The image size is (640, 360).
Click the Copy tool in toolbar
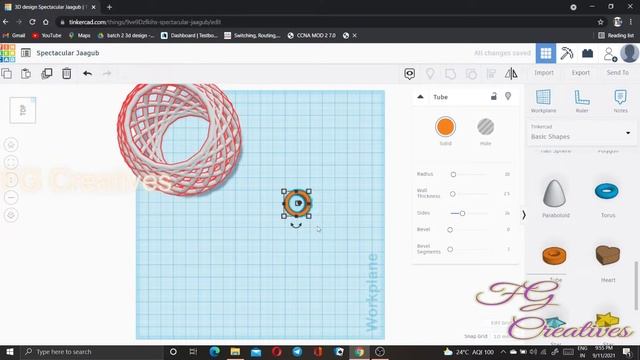point(6,73)
